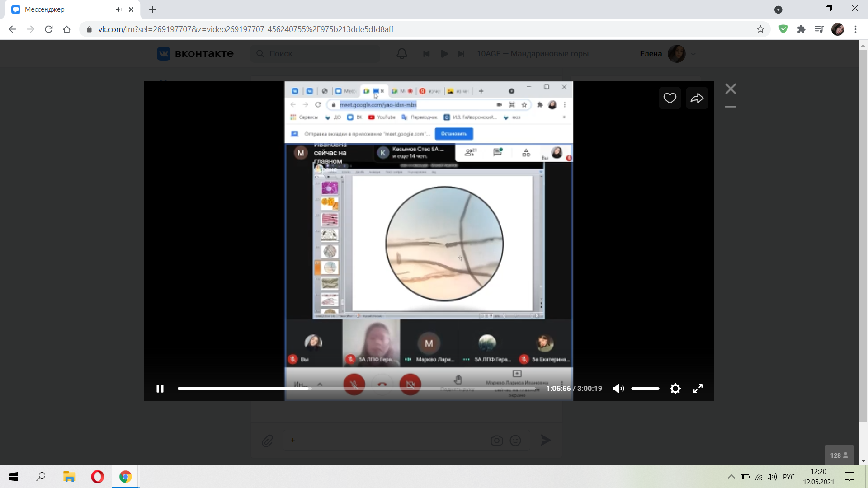The height and width of the screenshot is (488, 868).
Task: Open Chrome profile avatar
Action: pyautogui.click(x=838, y=29)
